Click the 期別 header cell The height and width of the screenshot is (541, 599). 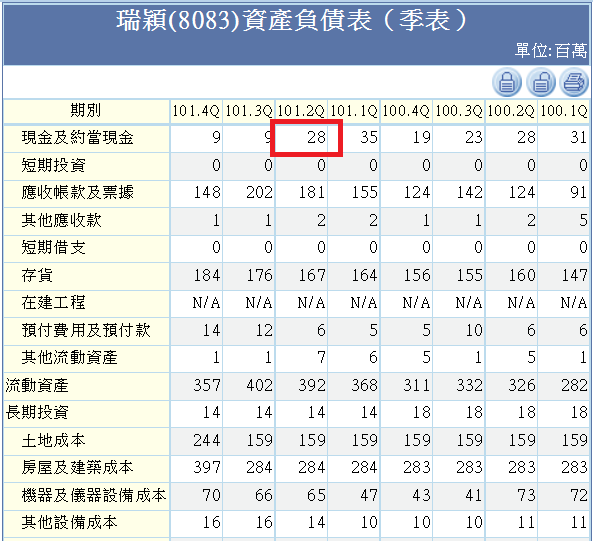point(86,111)
